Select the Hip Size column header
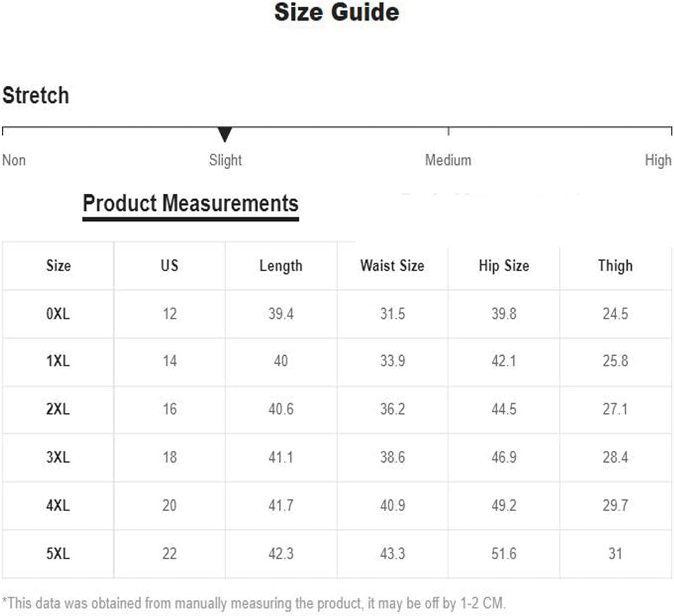Image resolution: width=674 pixels, height=616 pixels. pyautogui.click(x=504, y=266)
